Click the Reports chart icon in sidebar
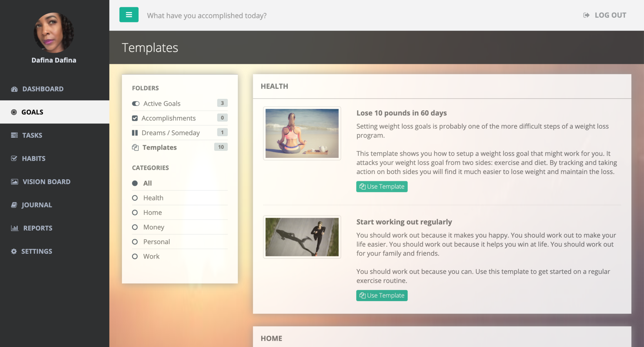 15,228
